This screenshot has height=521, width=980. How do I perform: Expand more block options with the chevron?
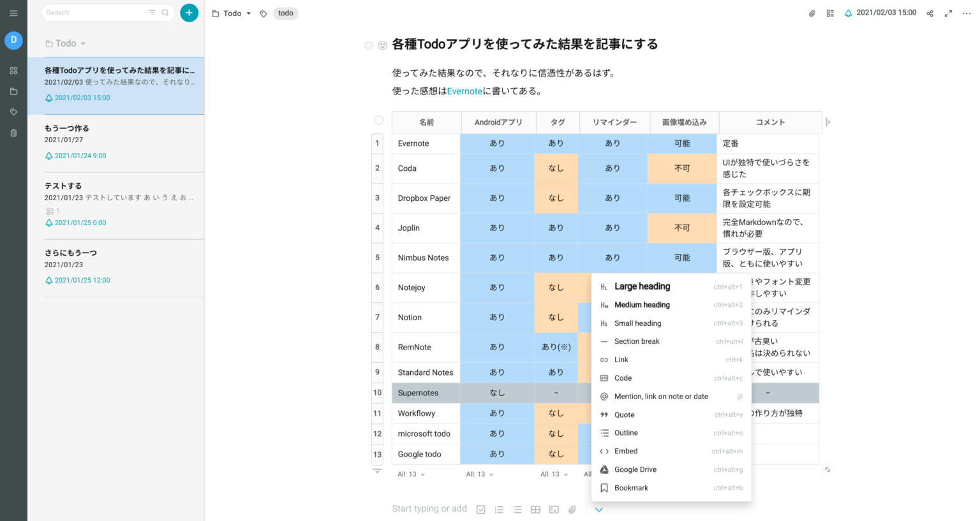[x=598, y=510]
